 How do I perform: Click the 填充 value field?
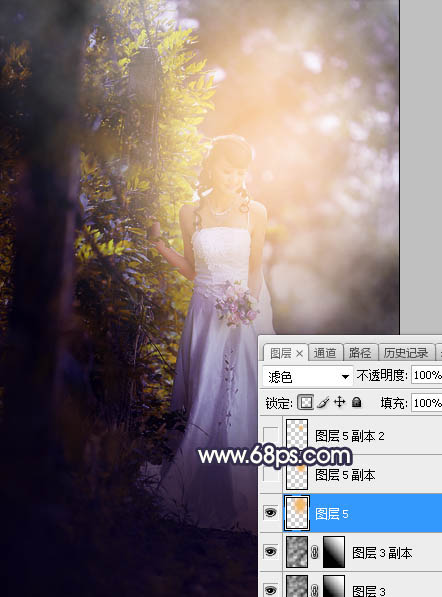pyautogui.click(x=426, y=403)
